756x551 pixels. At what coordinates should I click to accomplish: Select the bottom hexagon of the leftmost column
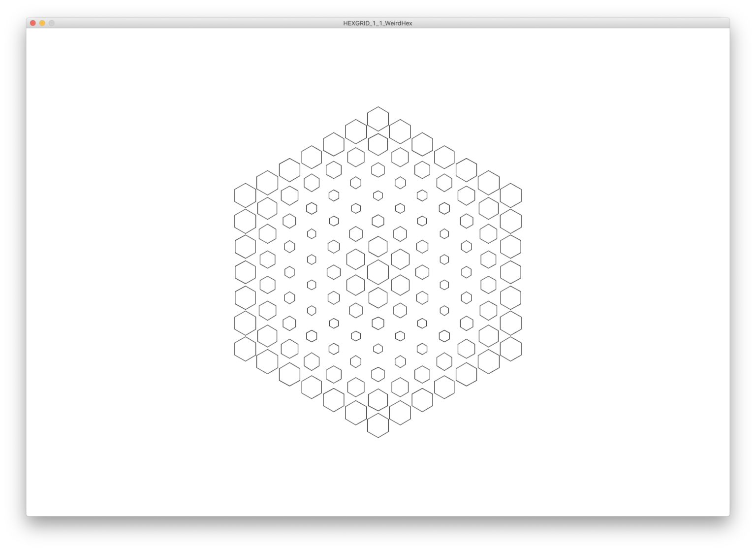click(245, 349)
